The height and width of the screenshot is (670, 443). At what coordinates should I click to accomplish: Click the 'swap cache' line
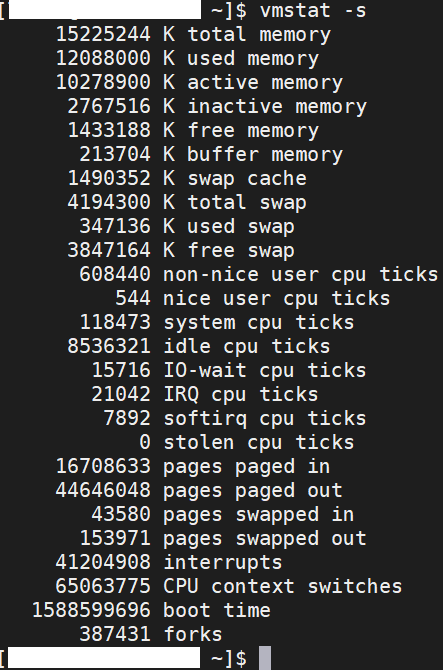[187, 178]
